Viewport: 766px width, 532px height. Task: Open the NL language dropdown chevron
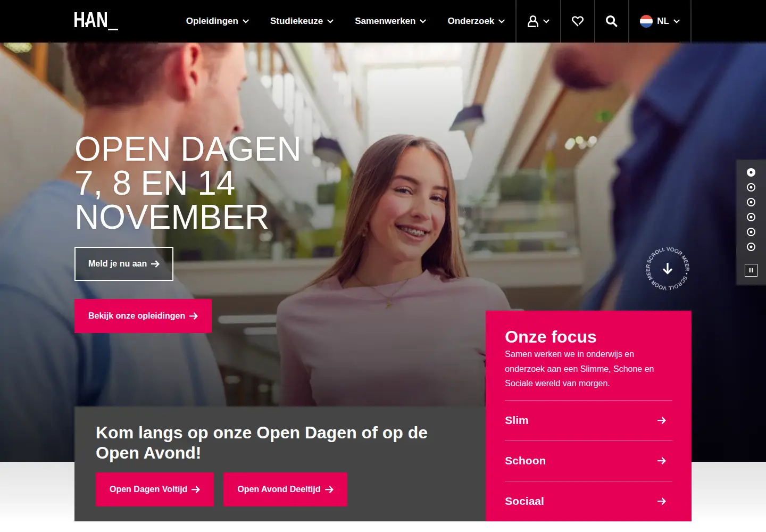(677, 21)
